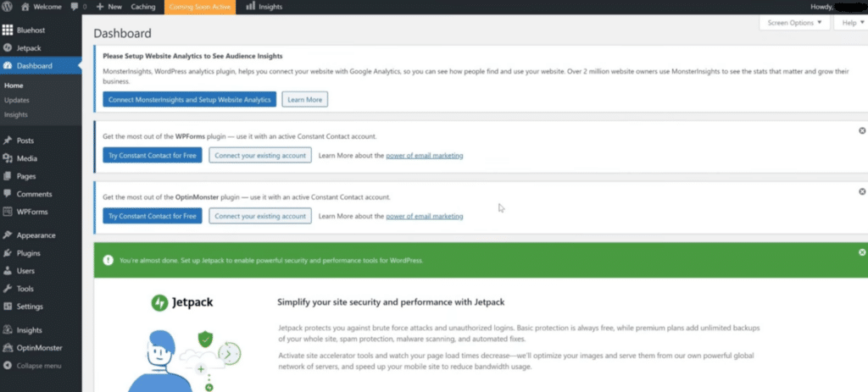Click the Media icon in sidebar
Image resolution: width=868 pixels, height=392 pixels.
click(7, 158)
